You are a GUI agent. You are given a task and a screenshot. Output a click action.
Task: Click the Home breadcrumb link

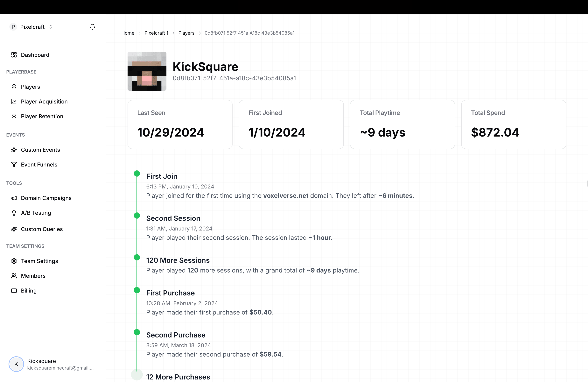click(x=128, y=33)
